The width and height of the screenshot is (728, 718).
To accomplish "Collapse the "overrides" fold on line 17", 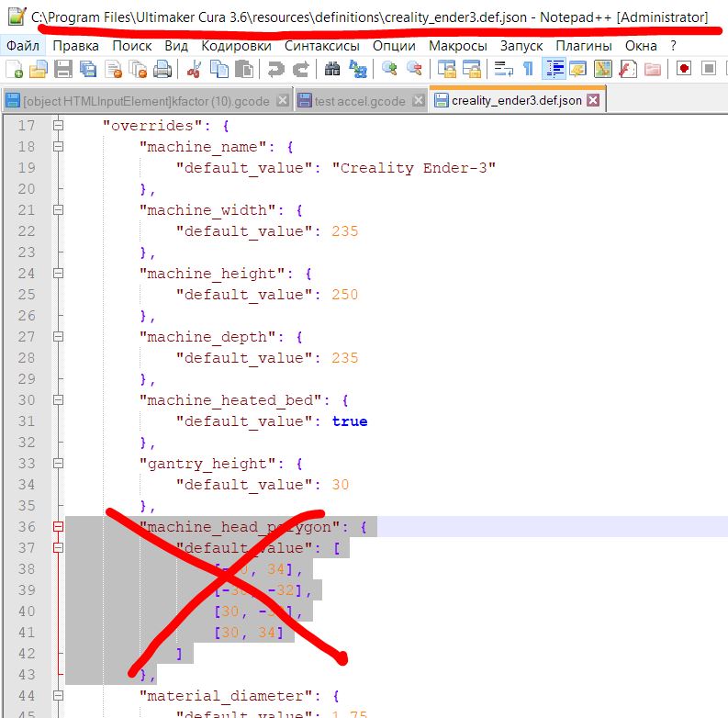I will tap(59, 126).
